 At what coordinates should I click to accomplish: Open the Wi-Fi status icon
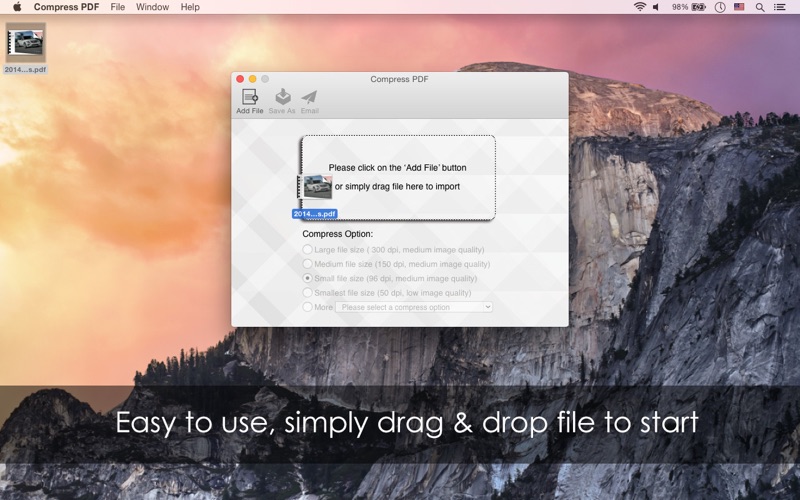pos(639,7)
